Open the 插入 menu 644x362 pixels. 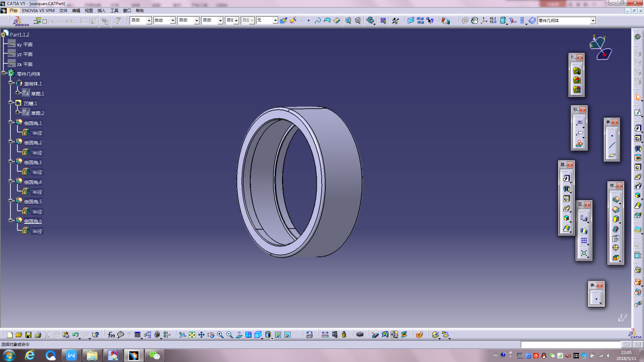click(102, 11)
